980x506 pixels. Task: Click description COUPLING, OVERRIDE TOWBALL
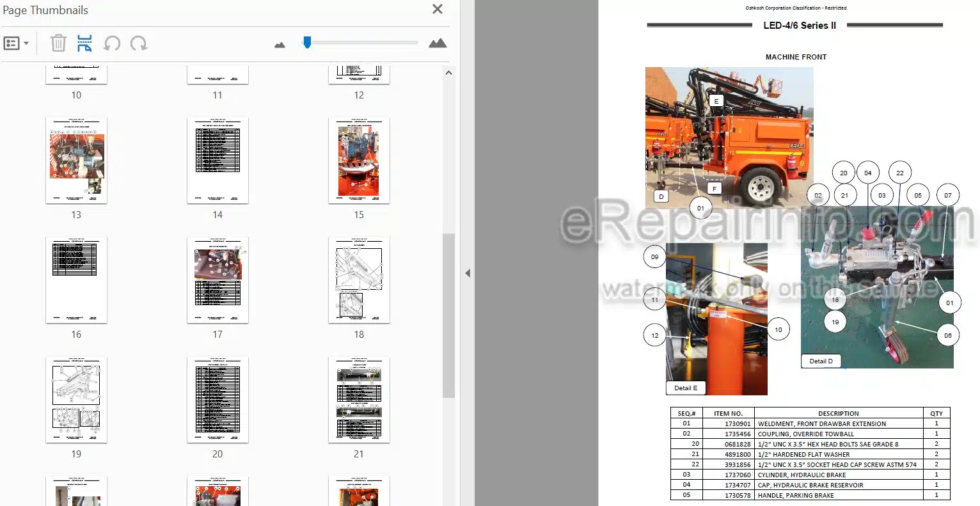click(x=805, y=434)
